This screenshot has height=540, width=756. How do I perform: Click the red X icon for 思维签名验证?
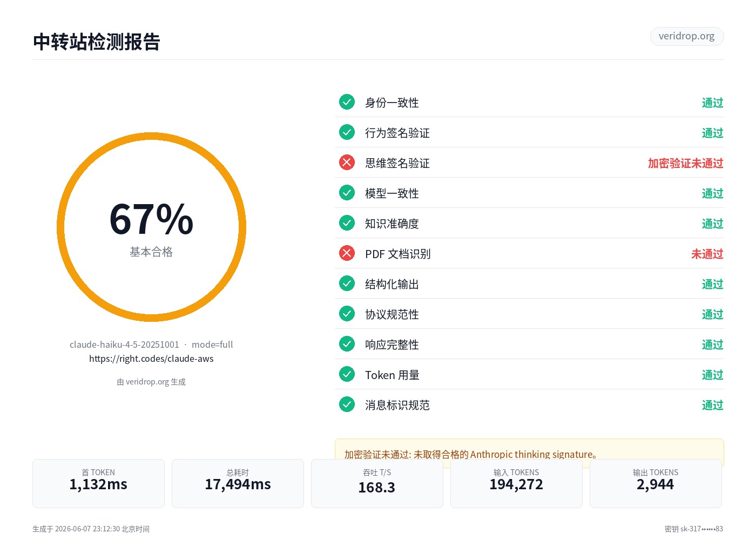(x=347, y=163)
